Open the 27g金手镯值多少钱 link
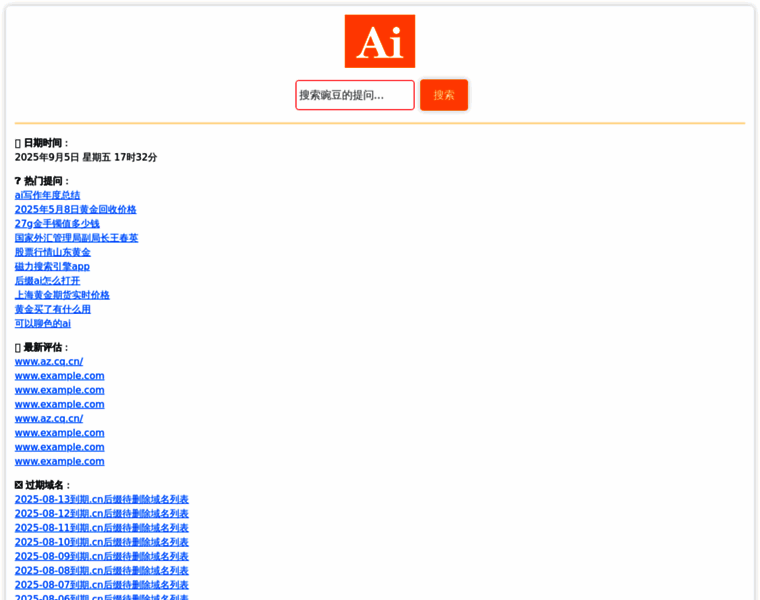The width and height of the screenshot is (760, 600). [x=57, y=223]
